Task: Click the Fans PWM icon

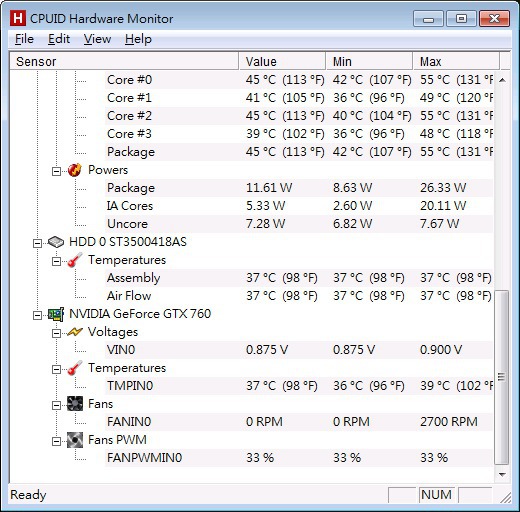Action: [75, 440]
